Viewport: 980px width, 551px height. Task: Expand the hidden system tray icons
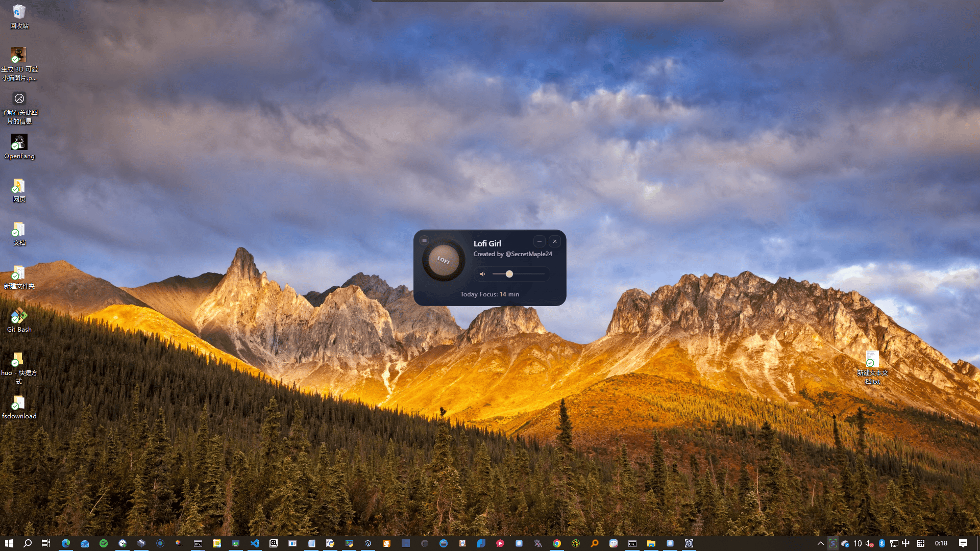[x=820, y=543]
